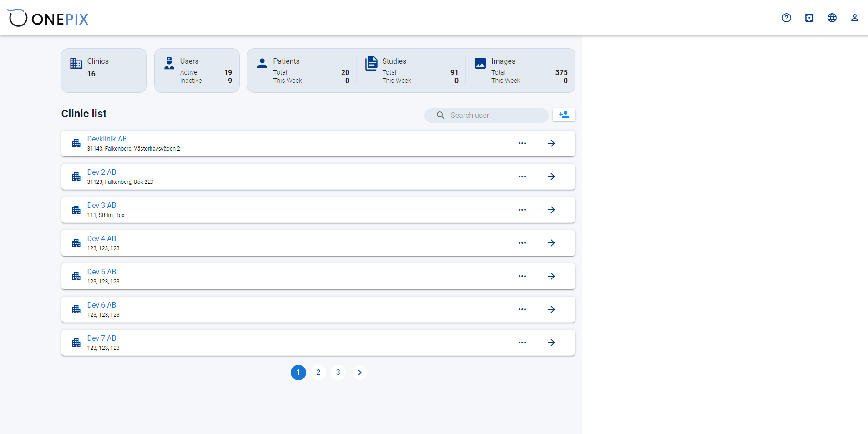The width and height of the screenshot is (868, 434).
Task: Click the Dev 5 AB clinic link
Action: click(101, 272)
